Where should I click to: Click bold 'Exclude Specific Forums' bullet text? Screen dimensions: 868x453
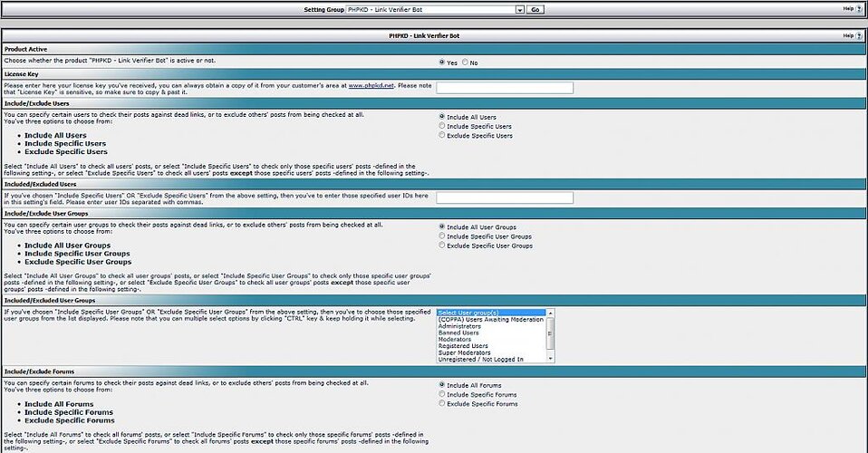70,421
